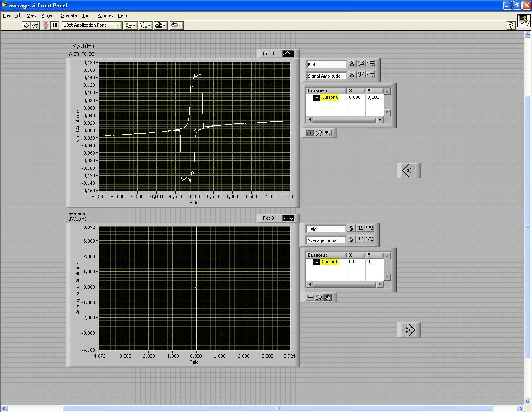Click the bottom cursor legend scroll right arrow
Image resolution: width=532 pixels, height=412 pixels.
[x=379, y=284]
